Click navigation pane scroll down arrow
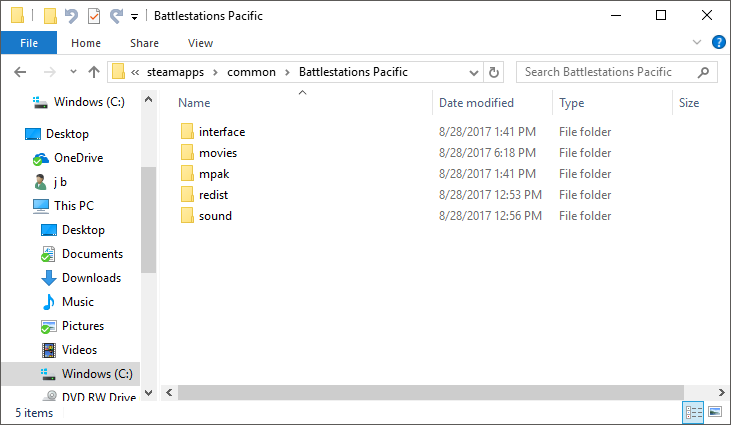The height and width of the screenshot is (425, 731). pyautogui.click(x=148, y=393)
